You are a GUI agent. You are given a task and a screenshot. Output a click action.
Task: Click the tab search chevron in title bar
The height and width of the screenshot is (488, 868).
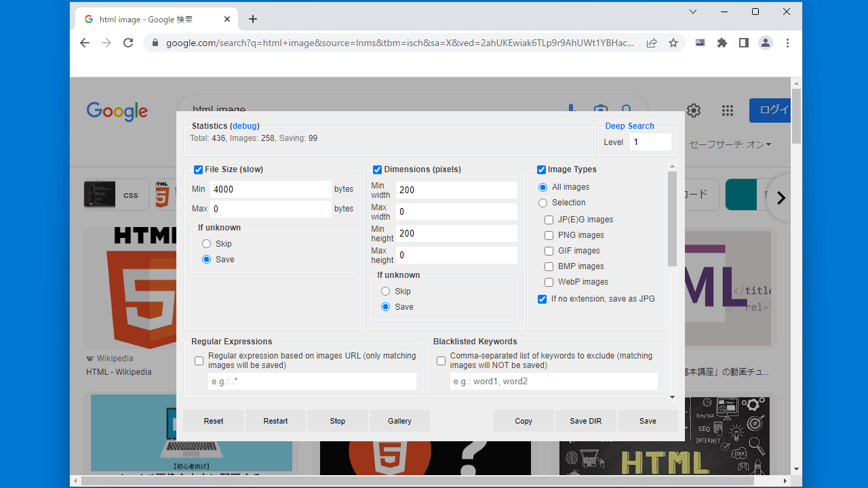(x=693, y=12)
